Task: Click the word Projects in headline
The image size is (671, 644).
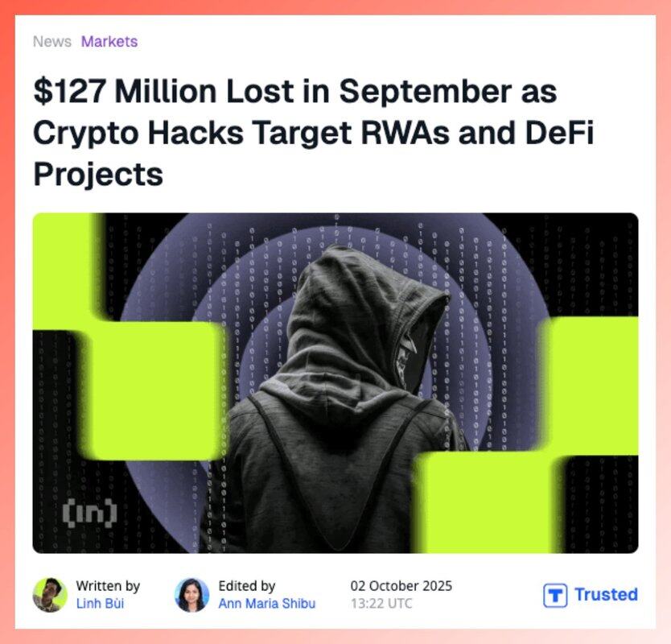Action: (x=98, y=174)
